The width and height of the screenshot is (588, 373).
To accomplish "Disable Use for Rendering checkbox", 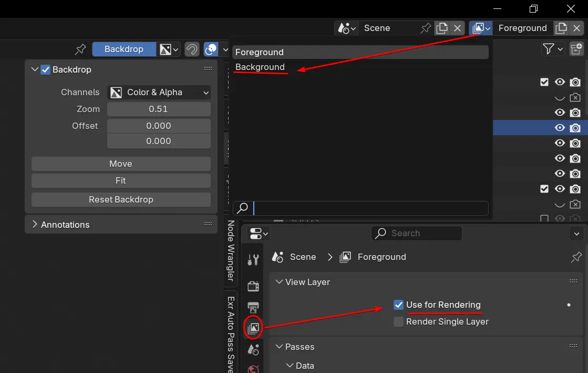I will 399,305.
